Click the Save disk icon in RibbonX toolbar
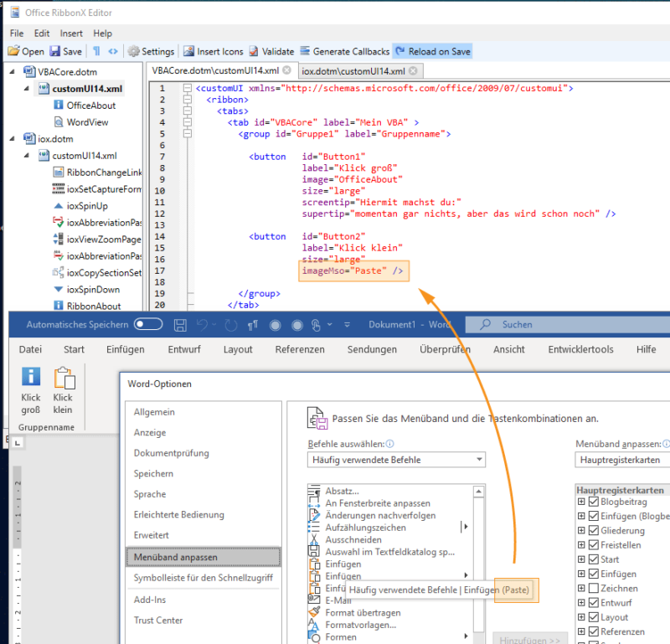Image resolution: width=670 pixels, height=644 pixels. pyautogui.click(x=54, y=51)
